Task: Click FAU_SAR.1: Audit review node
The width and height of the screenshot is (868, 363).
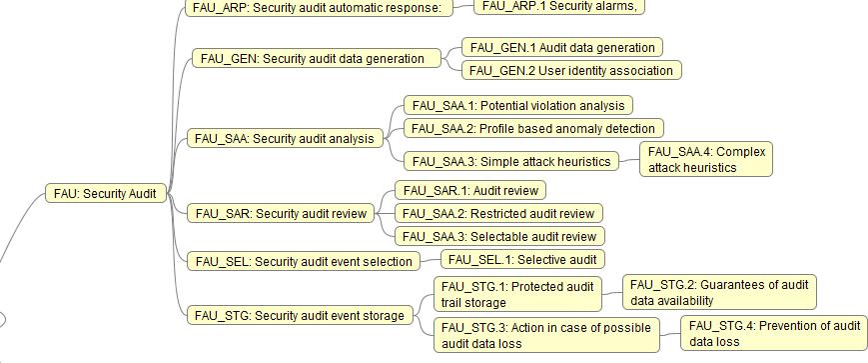Action: point(470,190)
